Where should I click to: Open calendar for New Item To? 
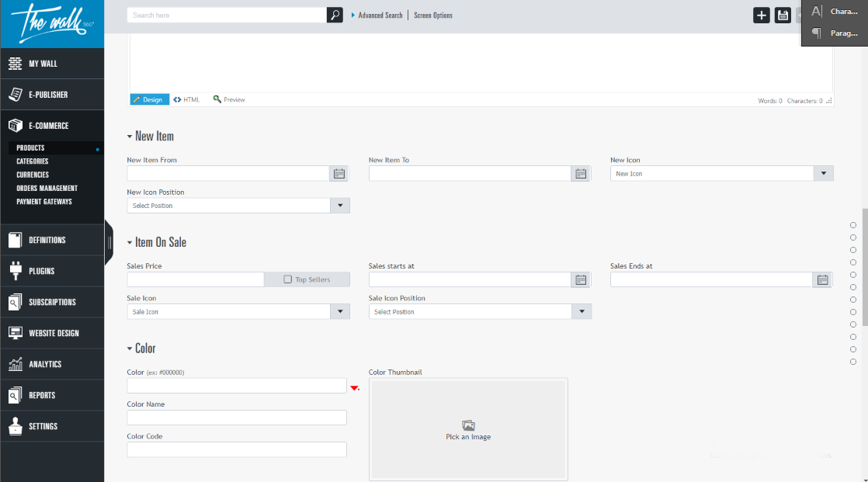[581, 174]
